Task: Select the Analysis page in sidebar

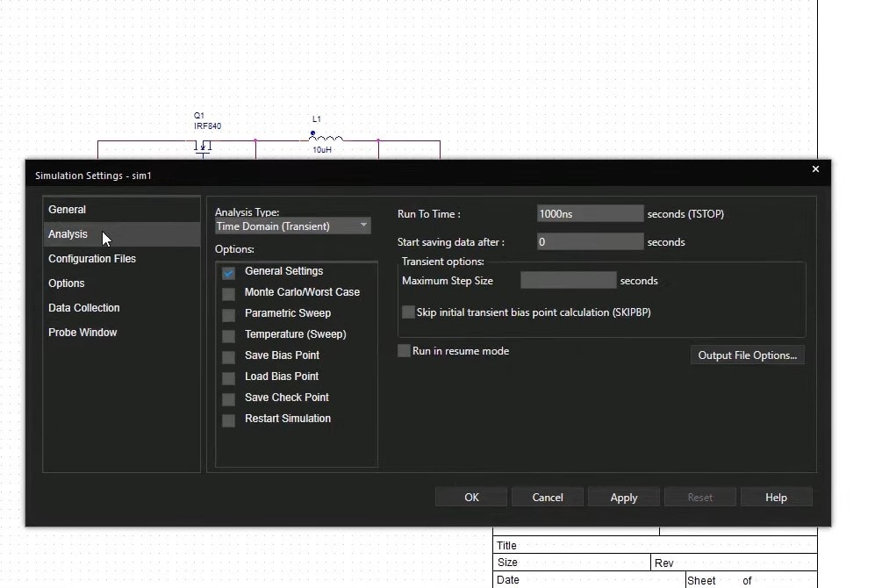Action: [121, 234]
